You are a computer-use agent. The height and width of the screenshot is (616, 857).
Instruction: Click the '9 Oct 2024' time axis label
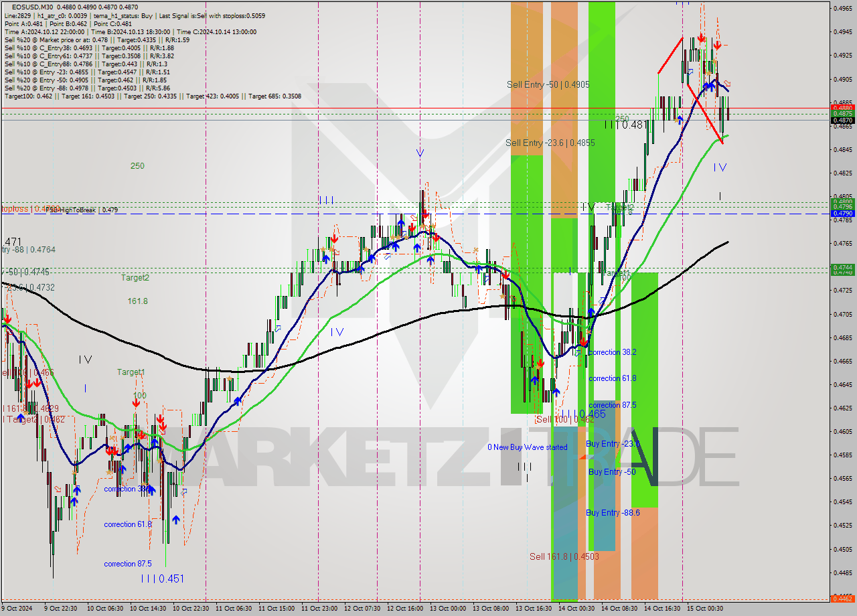pos(17,609)
